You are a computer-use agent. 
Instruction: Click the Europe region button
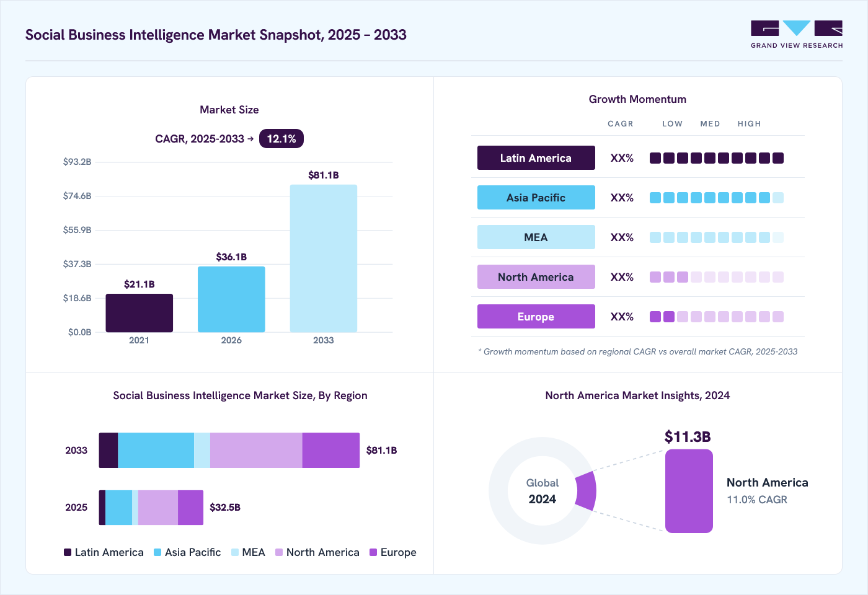[536, 317]
